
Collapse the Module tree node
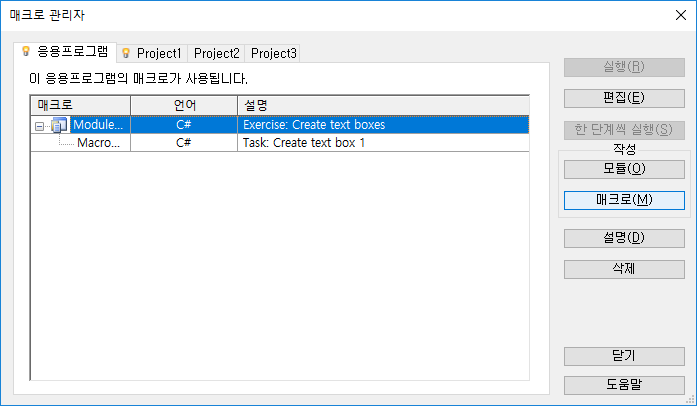[39, 126]
